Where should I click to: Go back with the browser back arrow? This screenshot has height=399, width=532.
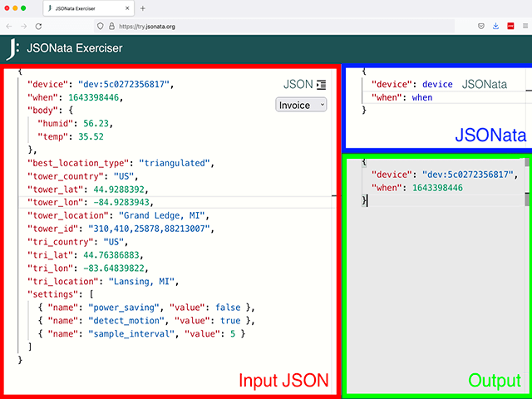(9, 27)
